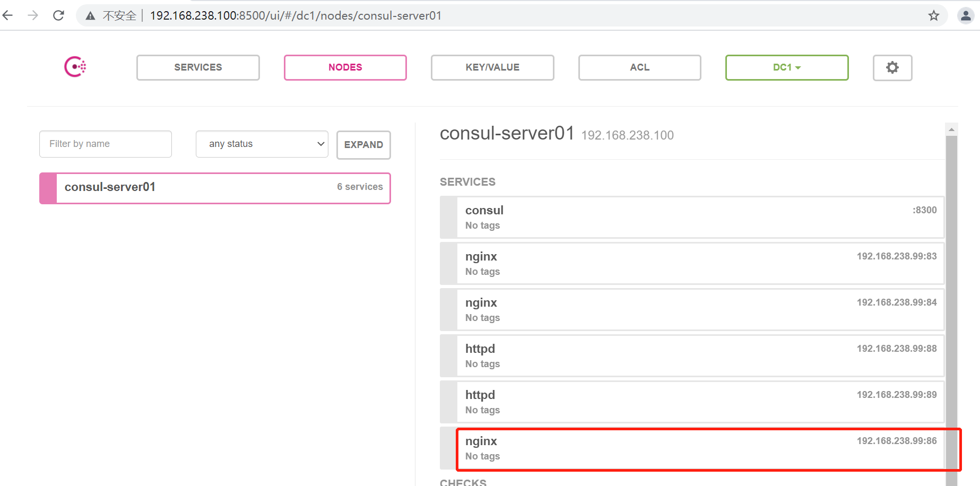Click the Consul logo icon
Screen dimensions: 980x486
(75, 67)
